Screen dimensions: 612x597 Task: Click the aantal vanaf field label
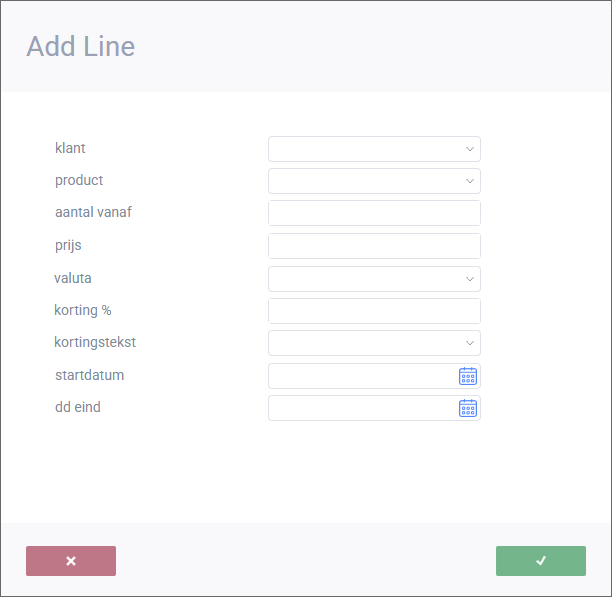point(93,212)
